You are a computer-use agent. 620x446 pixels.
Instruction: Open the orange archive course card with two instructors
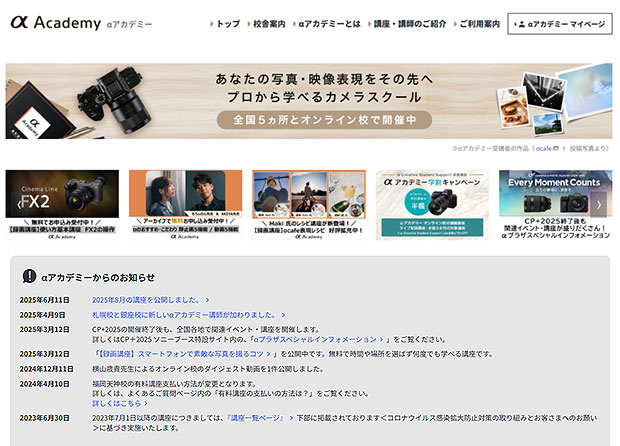point(185,205)
